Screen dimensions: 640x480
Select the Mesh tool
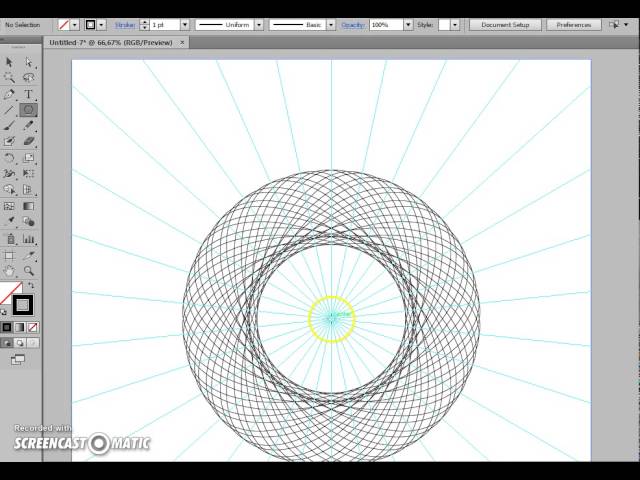[x=9, y=206]
